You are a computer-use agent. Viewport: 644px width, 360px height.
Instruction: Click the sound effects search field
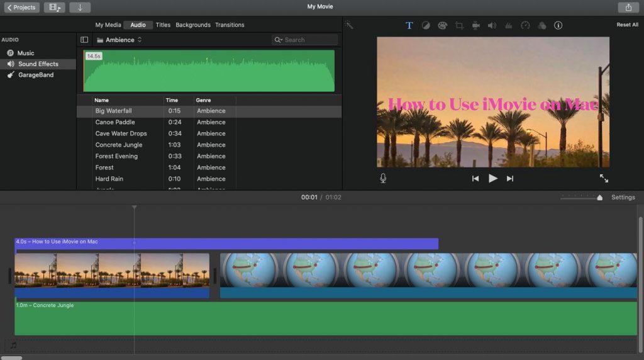[x=305, y=40]
